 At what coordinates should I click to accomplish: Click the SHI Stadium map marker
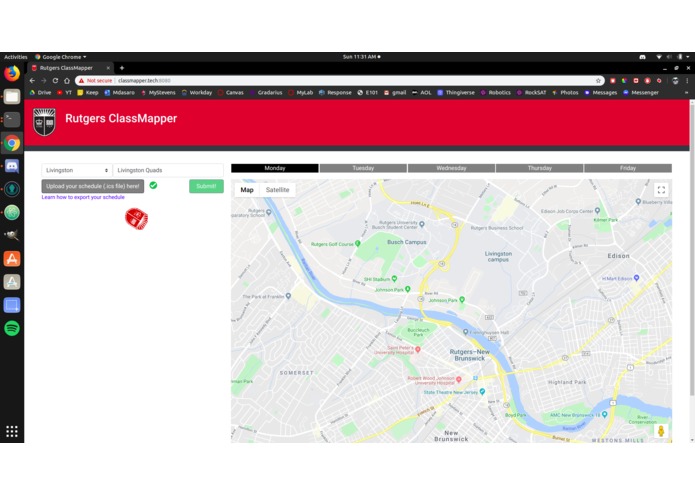[x=394, y=279]
